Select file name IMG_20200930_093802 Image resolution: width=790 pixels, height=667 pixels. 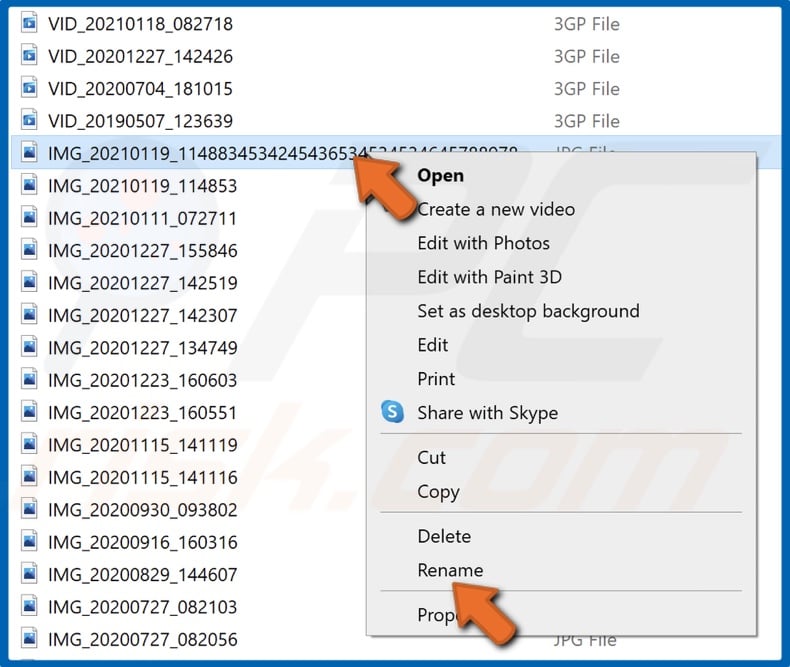(143, 510)
